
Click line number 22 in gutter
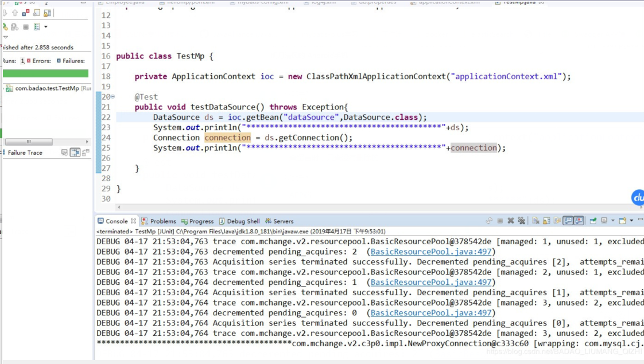coord(106,118)
